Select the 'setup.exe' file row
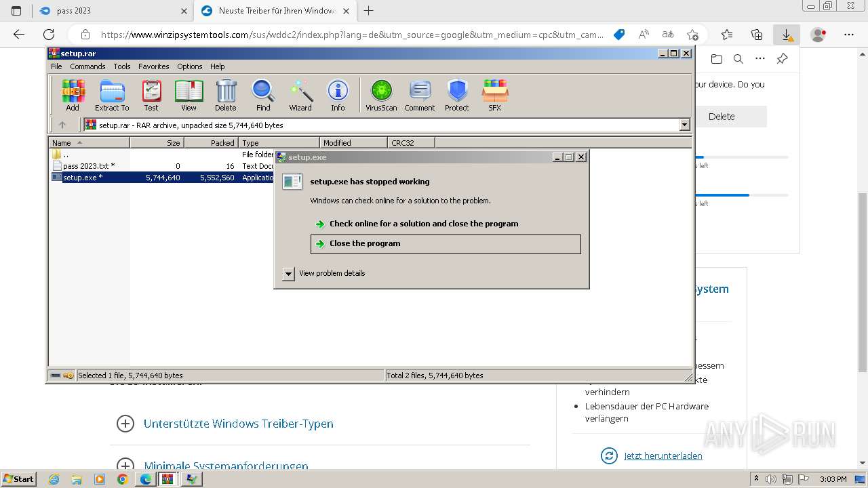The image size is (868, 488). click(163, 178)
